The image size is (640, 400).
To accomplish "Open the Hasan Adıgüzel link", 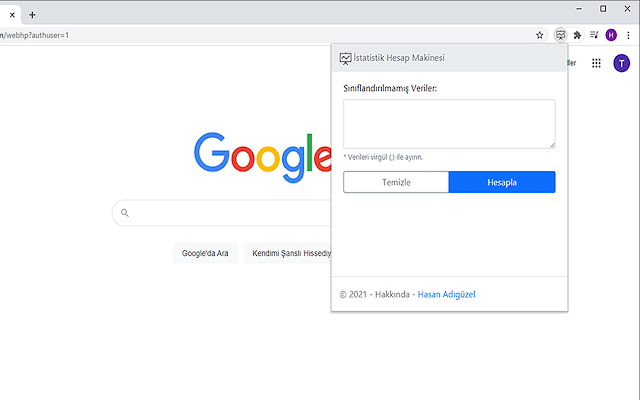I will [x=449, y=294].
